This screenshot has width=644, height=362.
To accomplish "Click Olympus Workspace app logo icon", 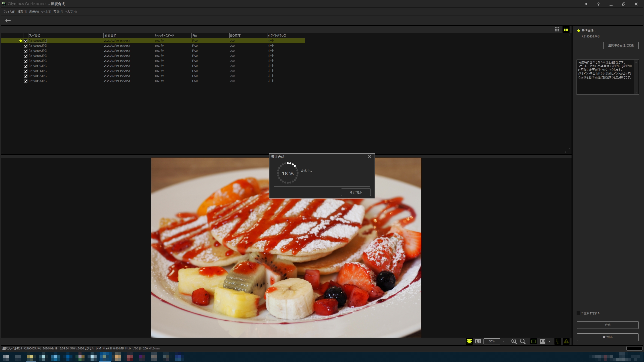I will pyautogui.click(x=4, y=4).
